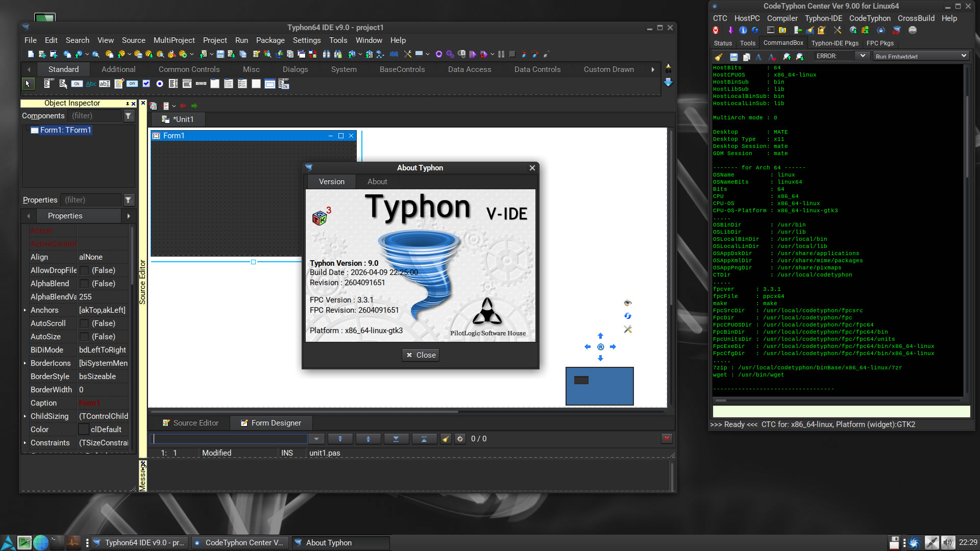Click the TCheckBox component in the palette
Screen dimensions: 980x551
(x=146, y=84)
